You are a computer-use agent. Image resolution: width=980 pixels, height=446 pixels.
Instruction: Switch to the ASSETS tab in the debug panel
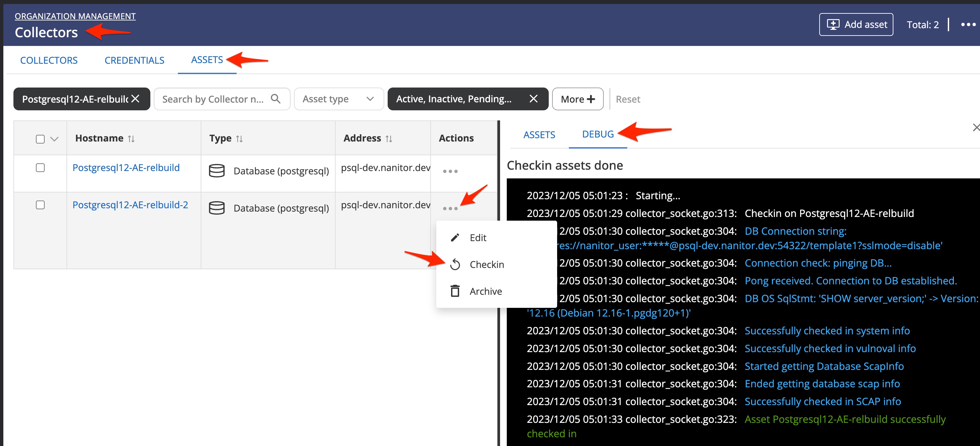[539, 134]
